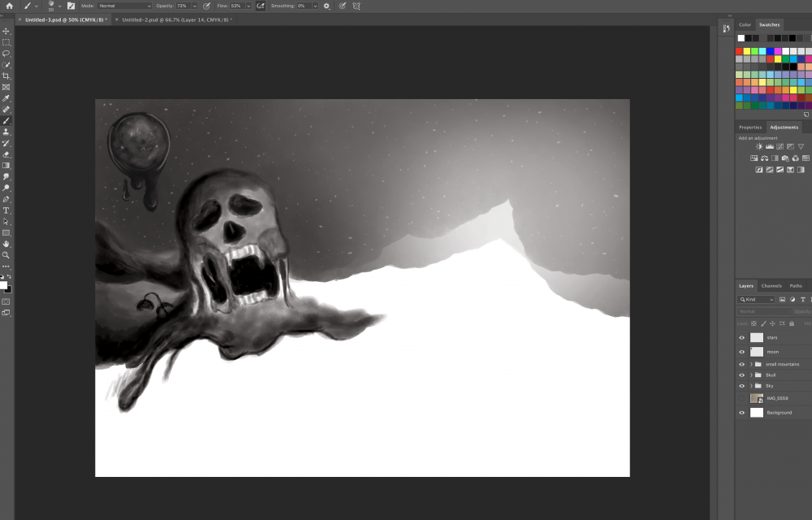Hide the Background layer
The image size is (812, 520).
point(741,413)
